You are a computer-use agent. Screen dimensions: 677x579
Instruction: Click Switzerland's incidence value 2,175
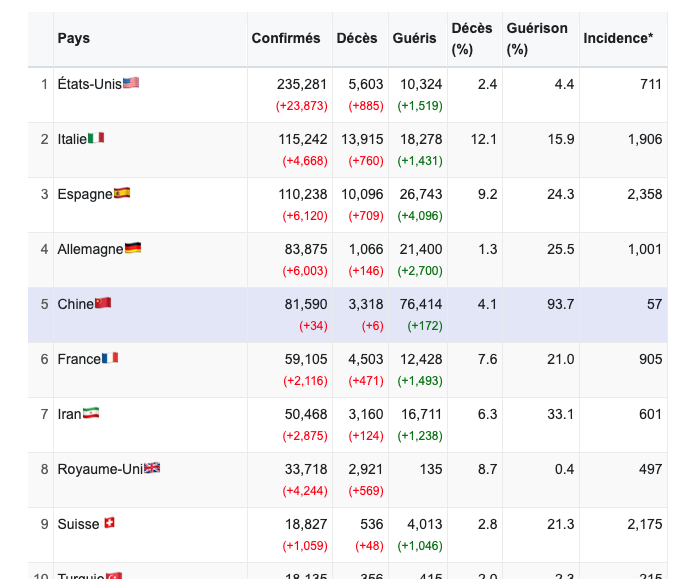pos(645,524)
